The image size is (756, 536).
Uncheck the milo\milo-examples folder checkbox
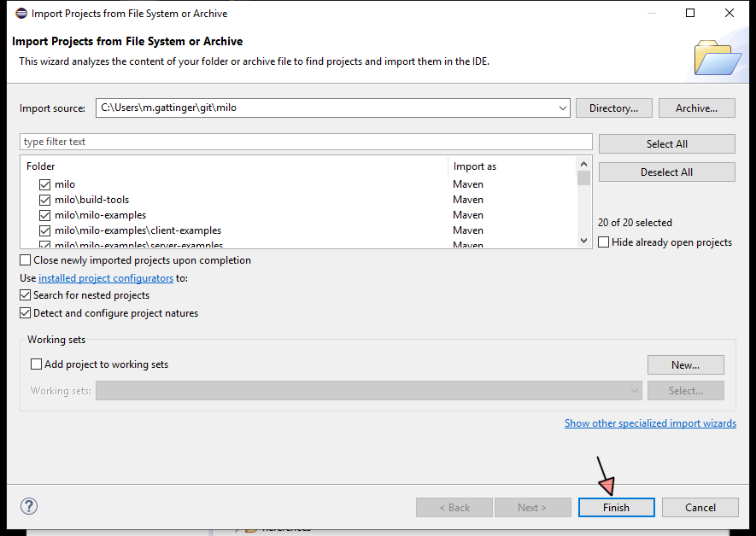44,215
